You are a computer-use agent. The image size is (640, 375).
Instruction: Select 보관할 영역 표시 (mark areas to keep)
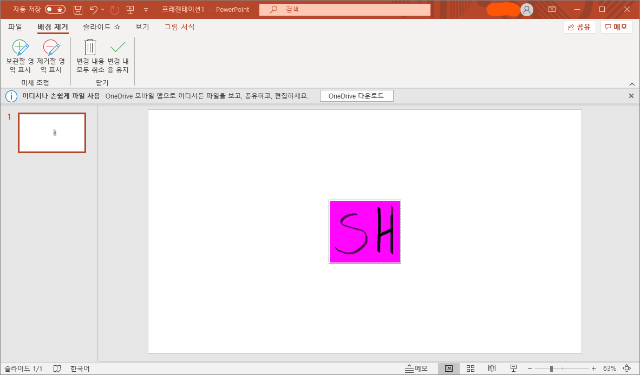pyautogui.click(x=20, y=56)
